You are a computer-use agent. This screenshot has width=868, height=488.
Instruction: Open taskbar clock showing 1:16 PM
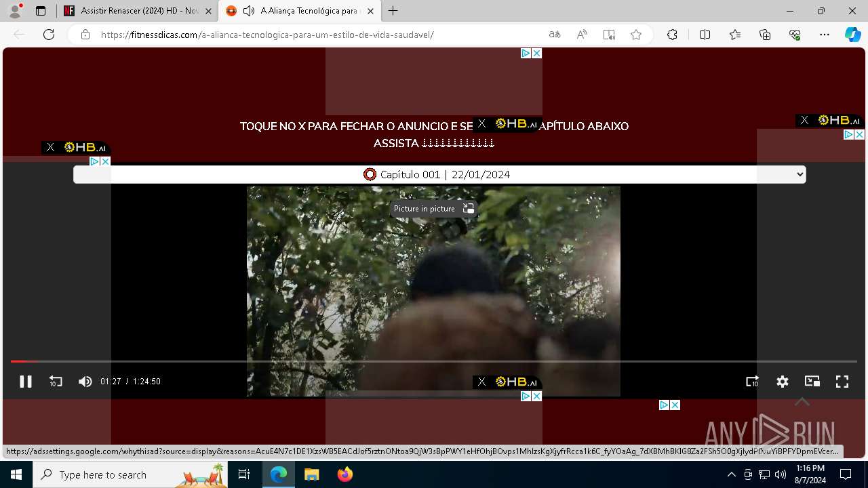pos(810,474)
